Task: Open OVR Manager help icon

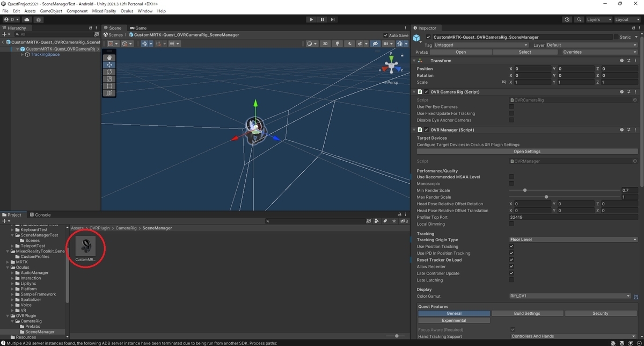Action: click(x=621, y=130)
